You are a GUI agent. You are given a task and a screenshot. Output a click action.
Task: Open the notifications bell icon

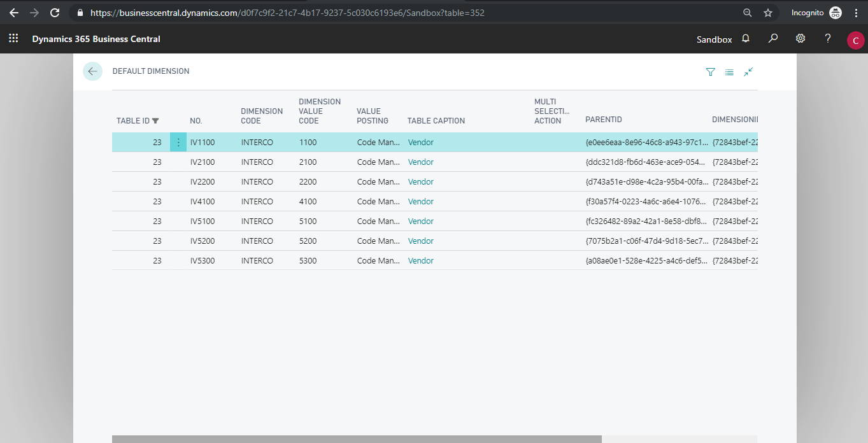coord(746,39)
